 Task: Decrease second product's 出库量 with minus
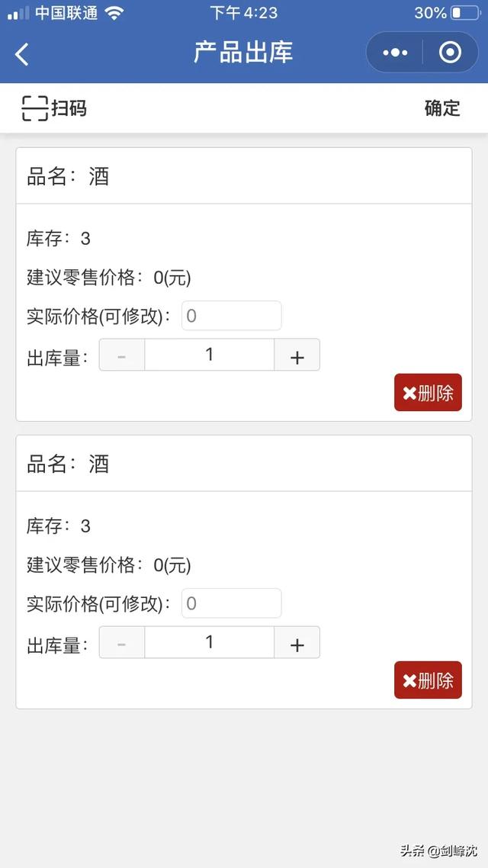click(122, 643)
